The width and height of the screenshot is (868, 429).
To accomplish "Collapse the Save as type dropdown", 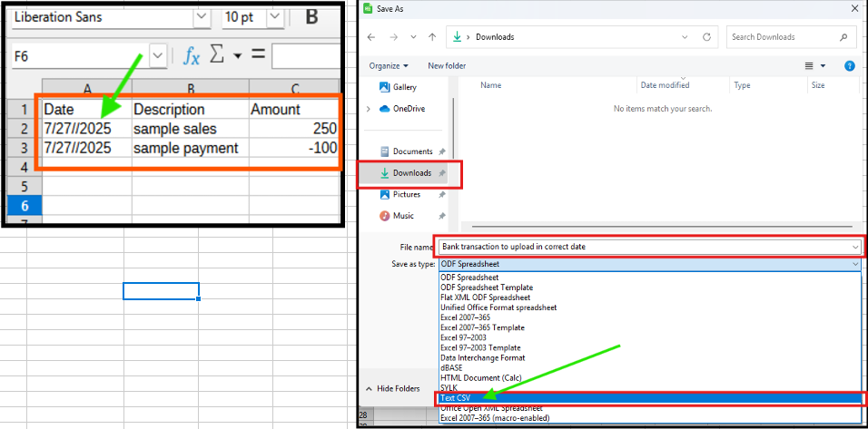I will point(856,264).
